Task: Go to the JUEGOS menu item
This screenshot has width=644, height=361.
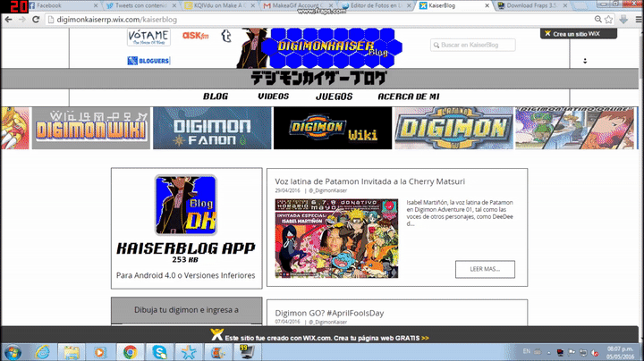Action: click(334, 97)
